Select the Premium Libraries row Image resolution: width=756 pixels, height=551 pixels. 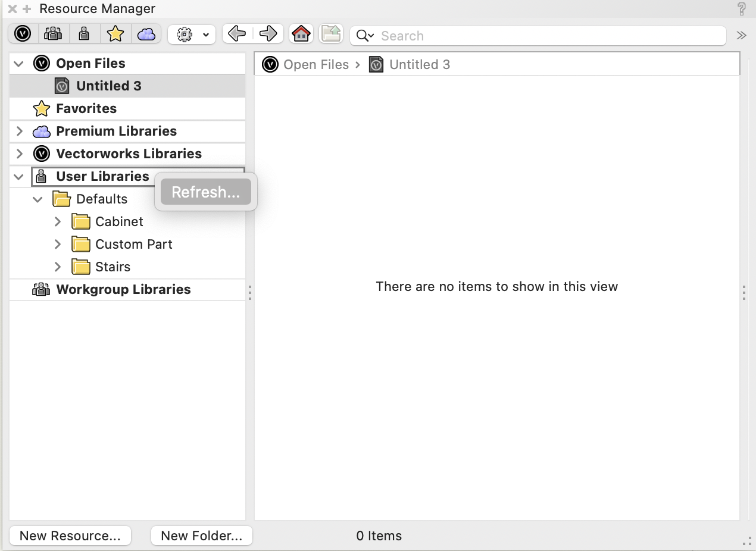[127, 131]
